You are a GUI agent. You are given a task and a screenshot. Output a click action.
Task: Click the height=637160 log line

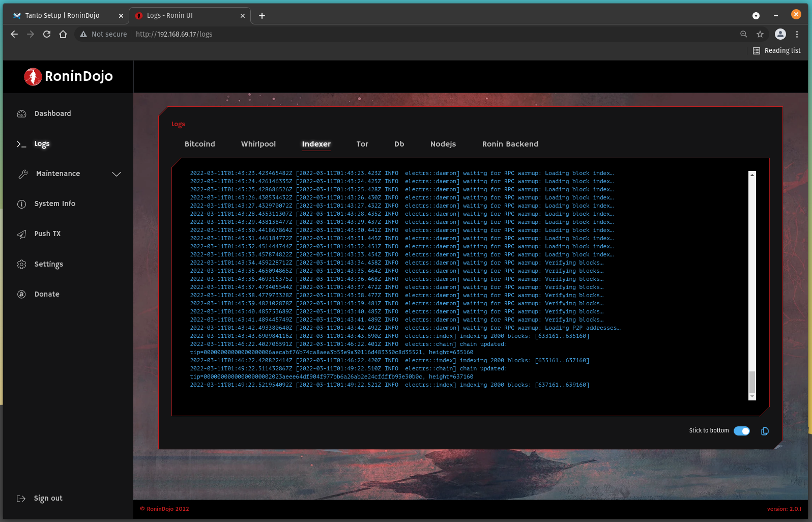coord(332,377)
